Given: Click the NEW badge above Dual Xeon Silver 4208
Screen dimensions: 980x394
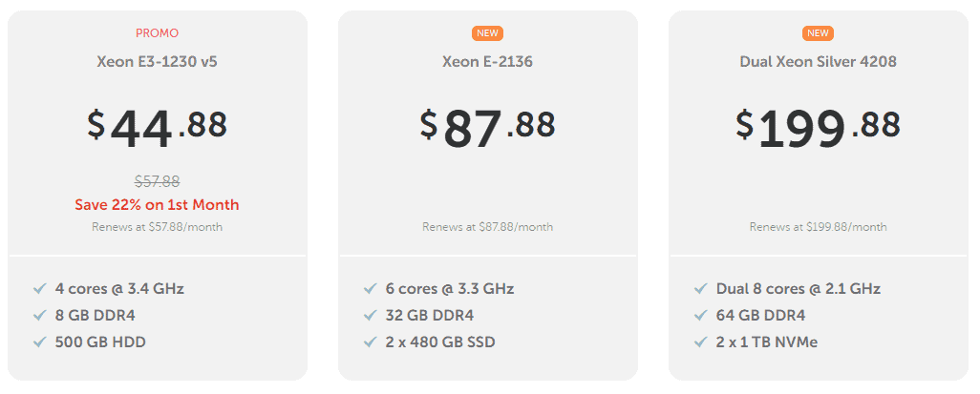Looking at the screenshot, I should point(819,33).
